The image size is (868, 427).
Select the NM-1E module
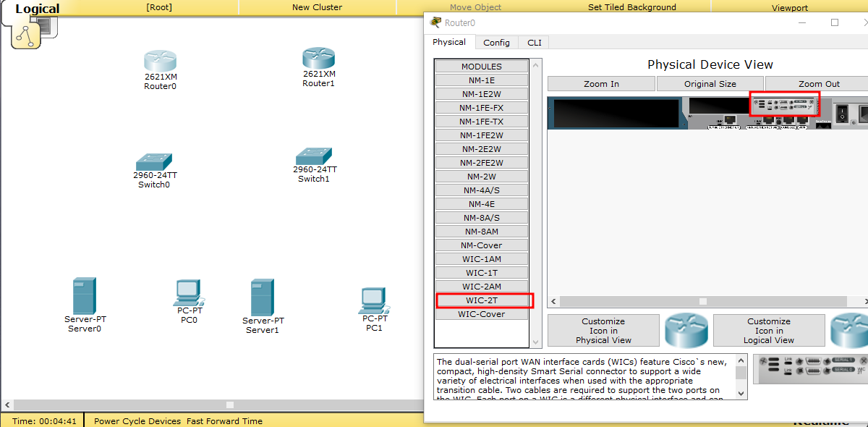pos(482,80)
